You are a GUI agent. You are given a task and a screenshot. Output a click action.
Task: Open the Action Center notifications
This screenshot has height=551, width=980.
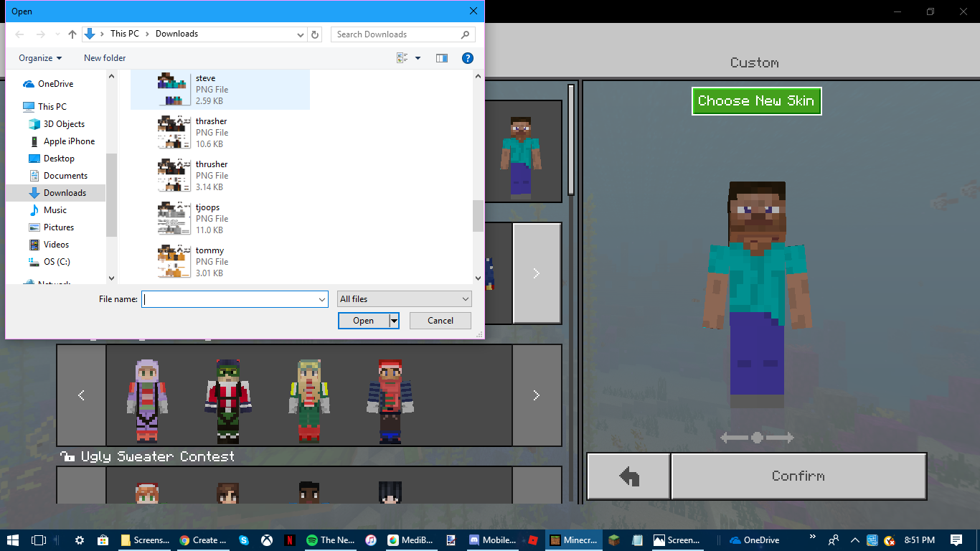point(956,540)
